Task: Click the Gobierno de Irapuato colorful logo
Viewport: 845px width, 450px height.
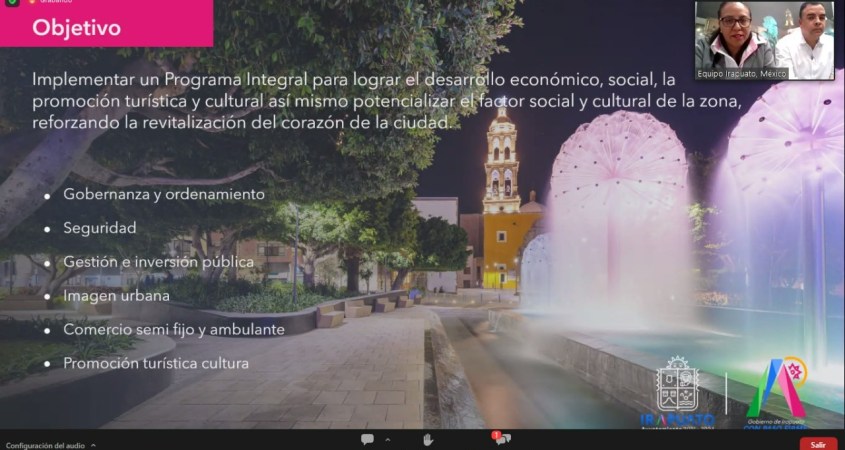Action: tap(776, 390)
